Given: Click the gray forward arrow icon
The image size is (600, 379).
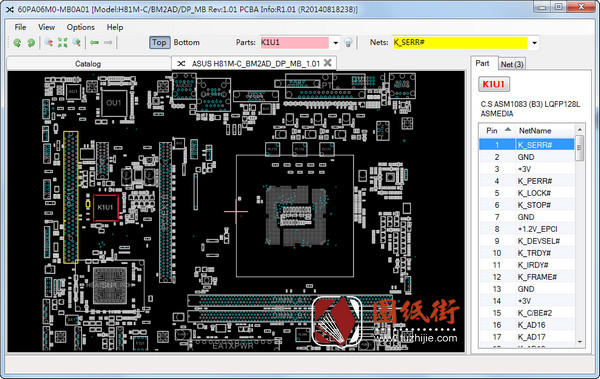Looking at the screenshot, I should coord(108,42).
